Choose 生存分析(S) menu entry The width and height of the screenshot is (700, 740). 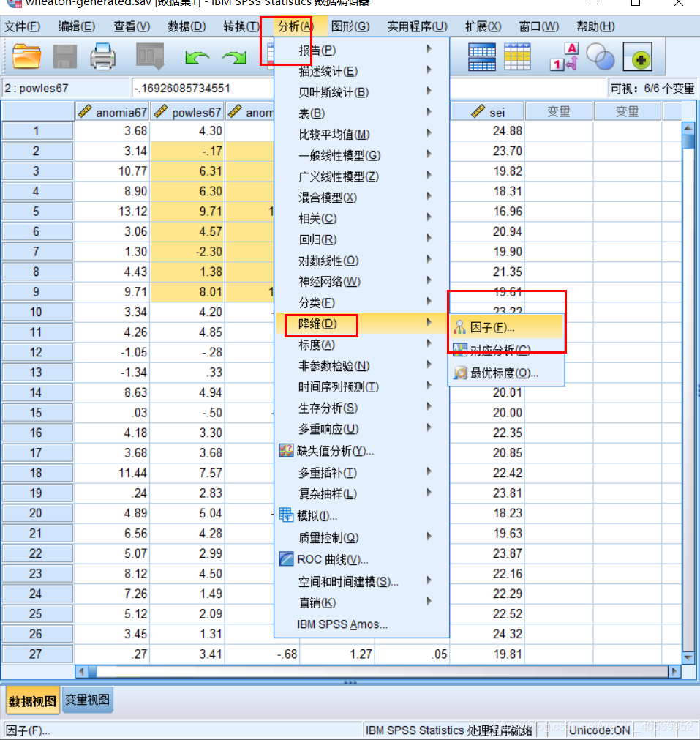pyautogui.click(x=361, y=408)
